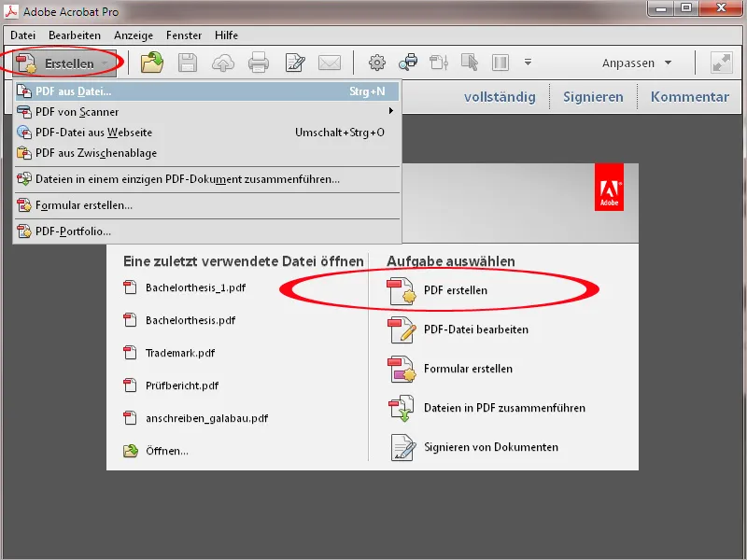The height and width of the screenshot is (560, 747).
Task: Select 'Dateien in einem einzigen PDF-Dokument zusammenführen'
Action: [x=206, y=179]
